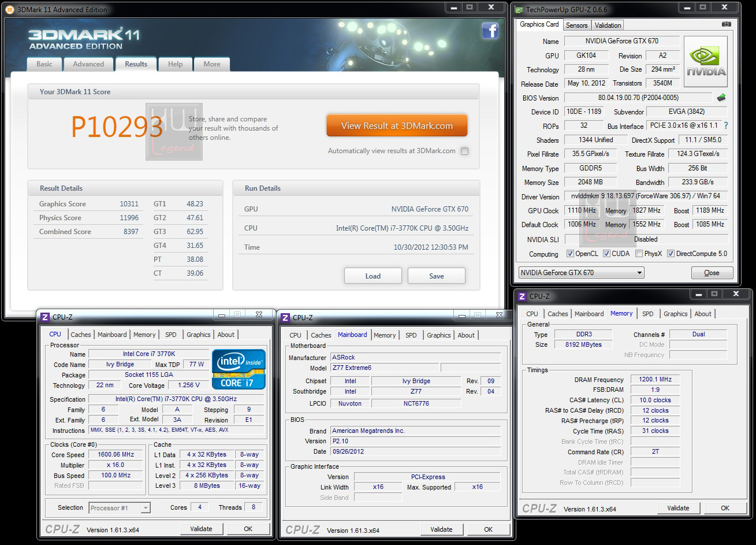The height and width of the screenshot is (545, 756).
Task: Click the GPU-Z title bar chip icon
Action: 519,10
